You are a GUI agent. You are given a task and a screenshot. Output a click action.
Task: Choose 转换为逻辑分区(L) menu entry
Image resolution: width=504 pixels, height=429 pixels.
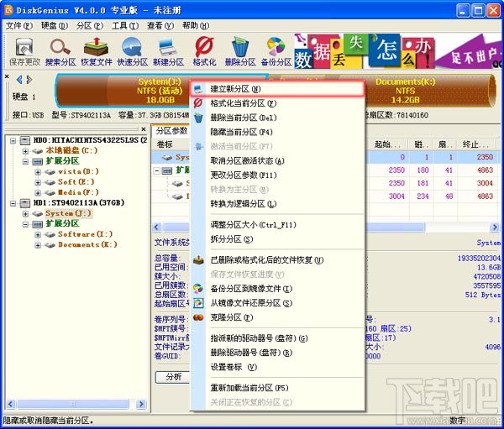(x=277, y=204)
